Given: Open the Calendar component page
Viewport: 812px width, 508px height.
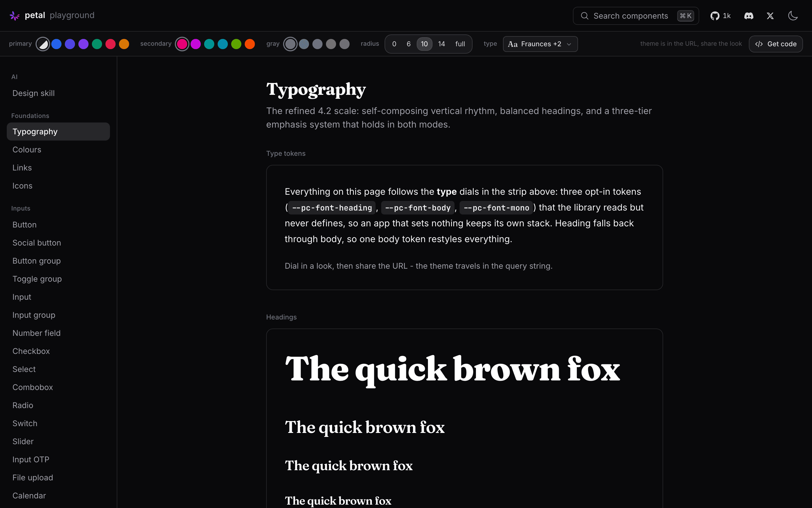Looking at the screenshot, I should (x=58, y=496).
